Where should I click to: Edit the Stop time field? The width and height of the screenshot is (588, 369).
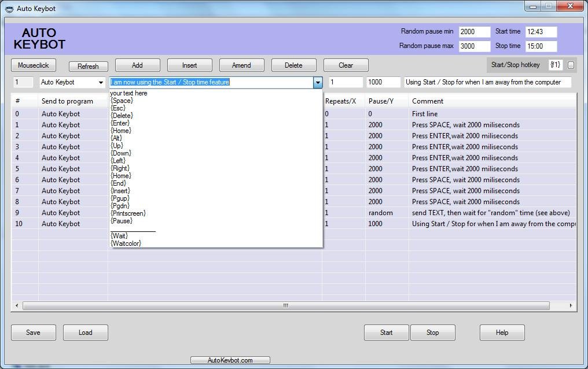click(541, 46)
